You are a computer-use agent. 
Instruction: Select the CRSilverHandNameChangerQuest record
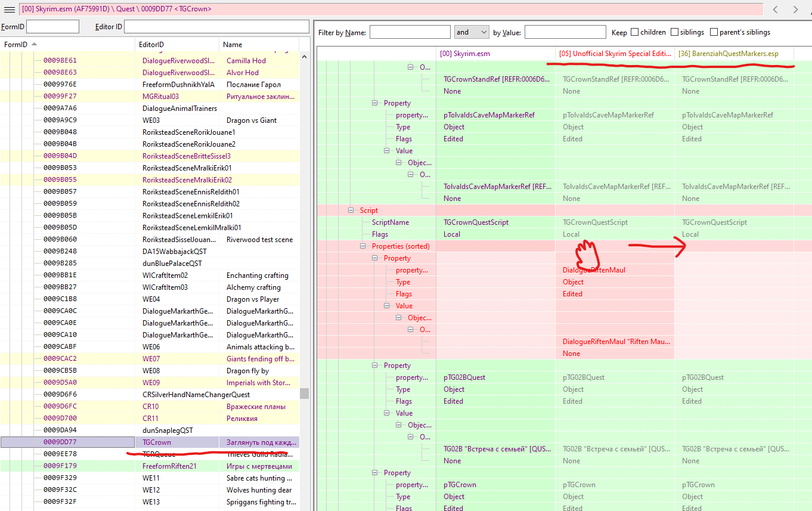(x=150, y=395)
